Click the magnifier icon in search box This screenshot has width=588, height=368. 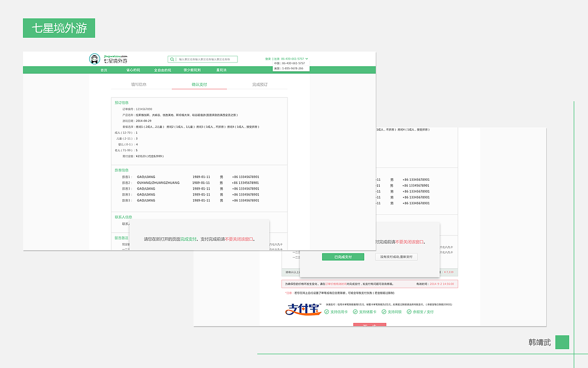(172, 59)
